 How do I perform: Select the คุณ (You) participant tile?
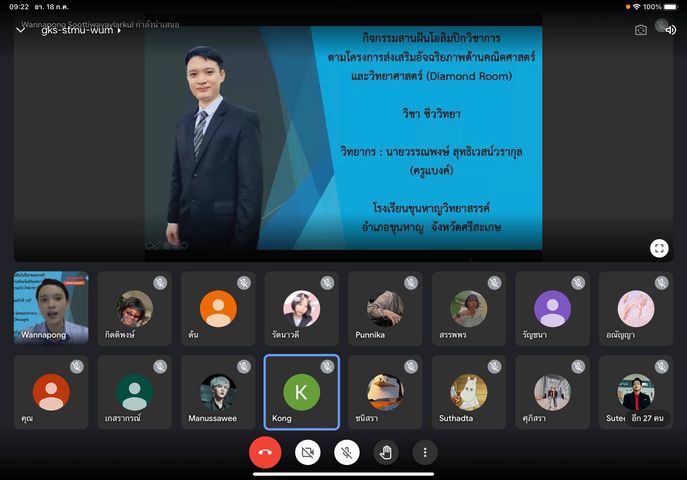pos(51,392)
